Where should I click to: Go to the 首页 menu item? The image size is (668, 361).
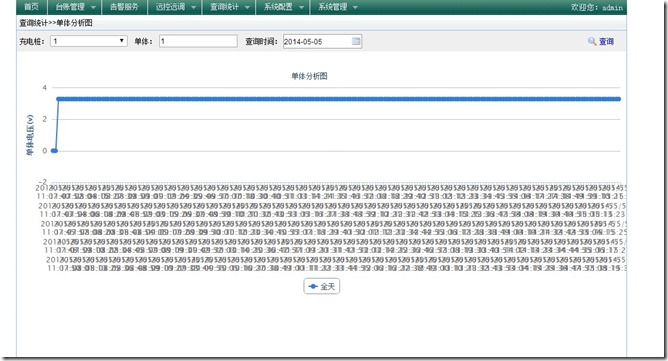tap(31, 7)
